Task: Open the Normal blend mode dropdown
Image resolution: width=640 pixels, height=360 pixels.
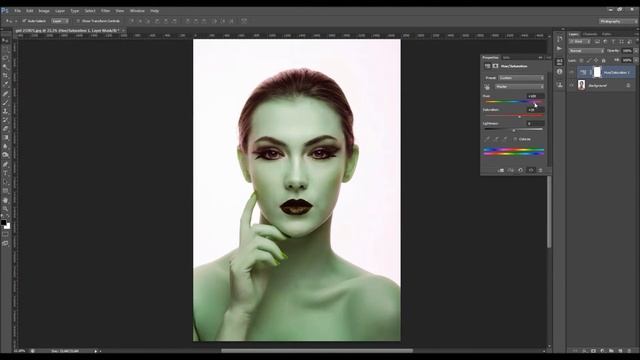Action: (586, 51)
